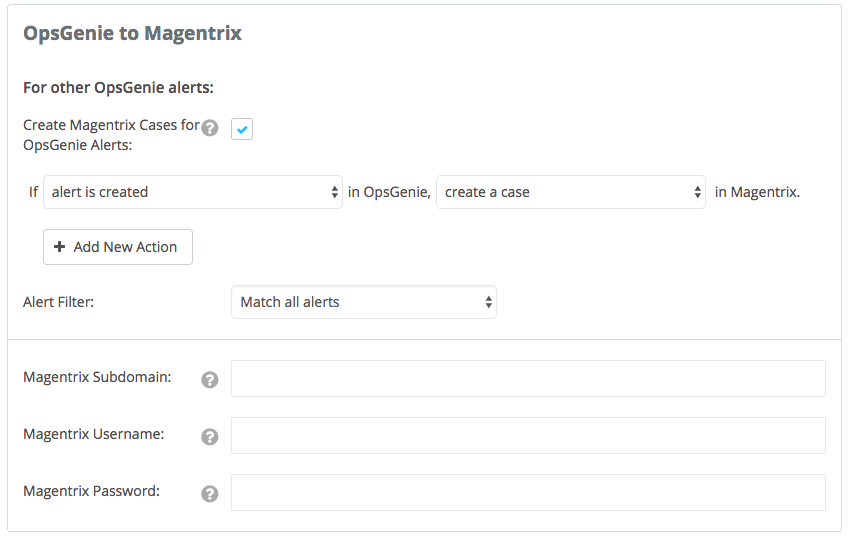
Task: Uncheck Create Magentrix Cases checkbox
Action: pyautogui.click(x=242, y=129)
